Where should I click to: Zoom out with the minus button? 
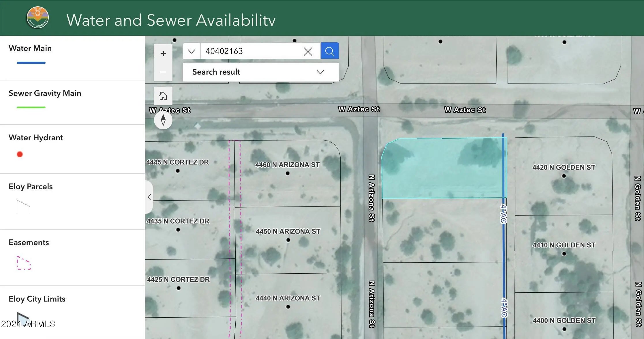click(163, 72)
